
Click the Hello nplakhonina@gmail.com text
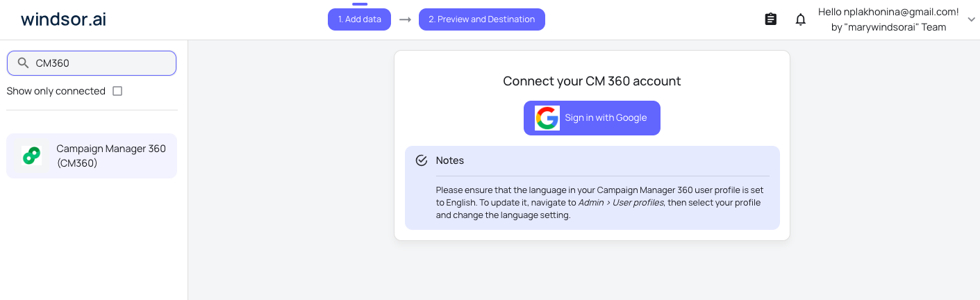point(888,12)
